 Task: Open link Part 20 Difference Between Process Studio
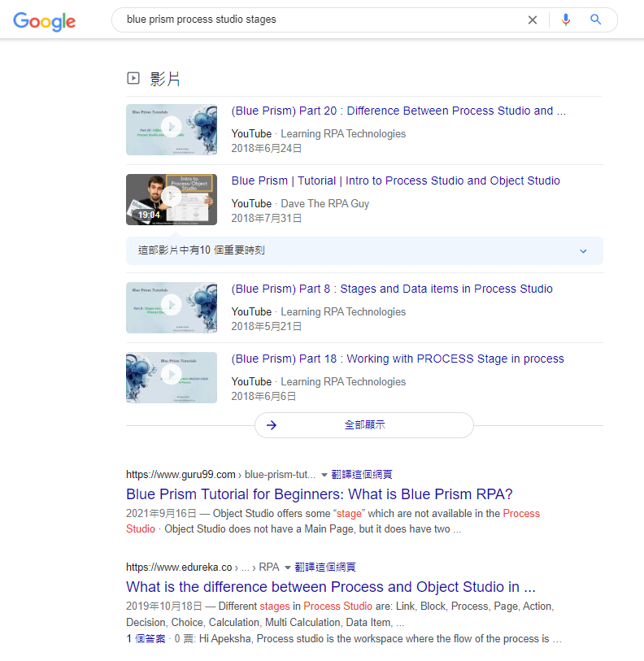tap(398, 111)
